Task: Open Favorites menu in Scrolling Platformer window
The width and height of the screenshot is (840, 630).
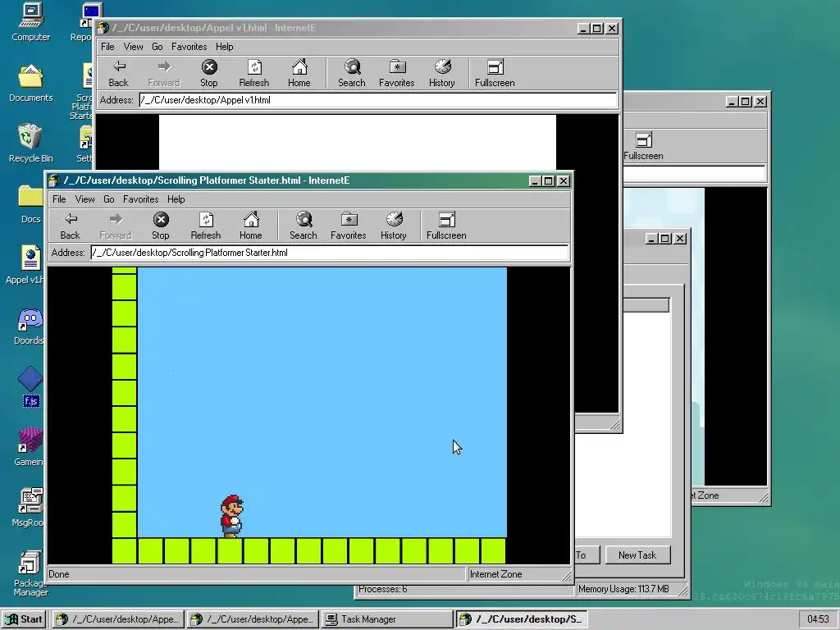Action: tap(140, 199)
